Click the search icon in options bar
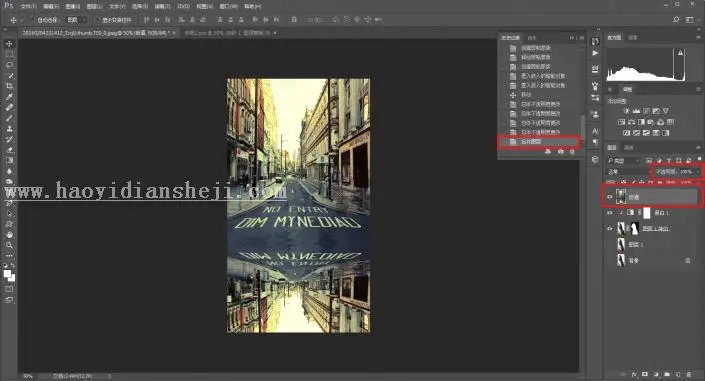Screen dimensions: 705x381 676,20
